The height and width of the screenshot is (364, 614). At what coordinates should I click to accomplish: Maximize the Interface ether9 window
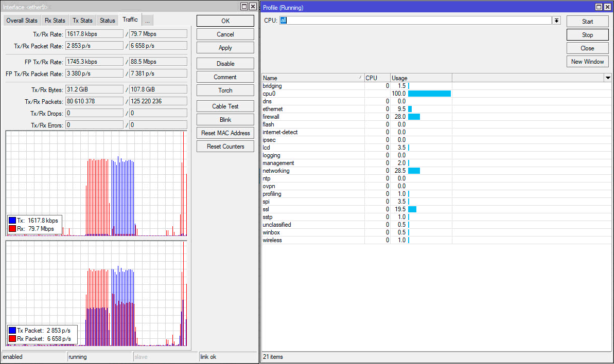(x=244, y=7)
